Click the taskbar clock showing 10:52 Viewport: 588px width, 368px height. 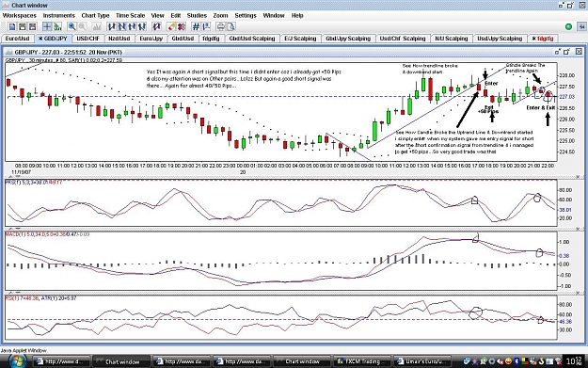574,361
